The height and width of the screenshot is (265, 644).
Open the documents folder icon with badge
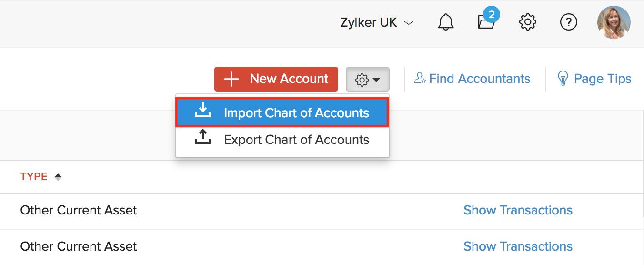[x=487, y=22]
